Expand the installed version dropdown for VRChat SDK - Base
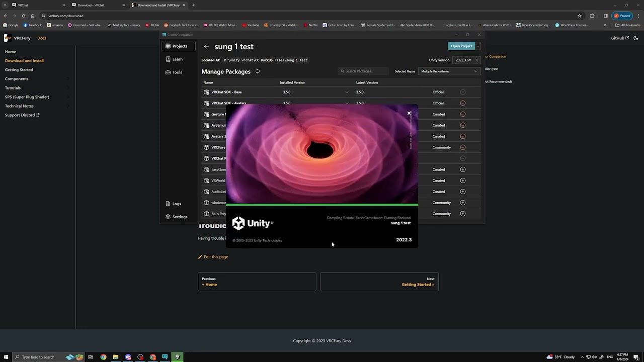The width and height of the screenshot is (644, 362). 347,92
